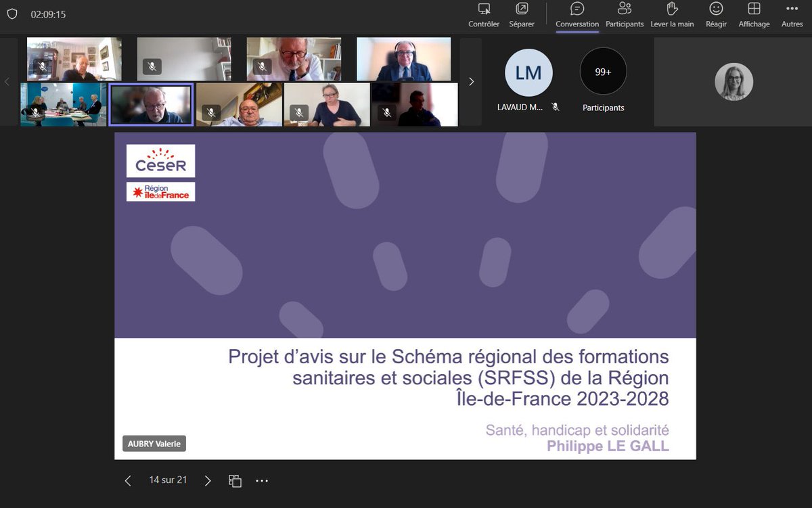
Task: Click the 14 sur 21 slide counter
Action: pyautogui.click(x=168, y=480)
